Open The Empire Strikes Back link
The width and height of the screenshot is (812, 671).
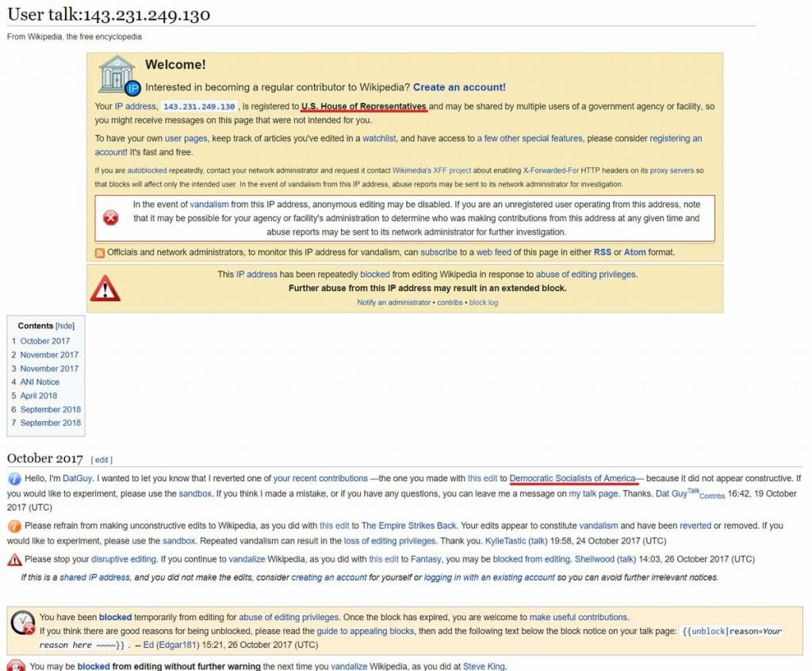point(408,526)
